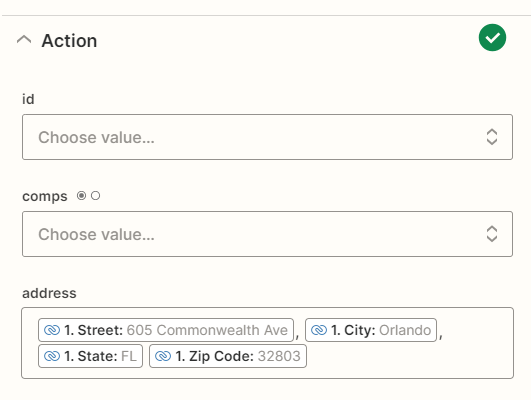This screenshot has width=531, height=400.
Task: Click the Zip Code 32803 pill
Action: pyautogui.click(x=228, y=356)
